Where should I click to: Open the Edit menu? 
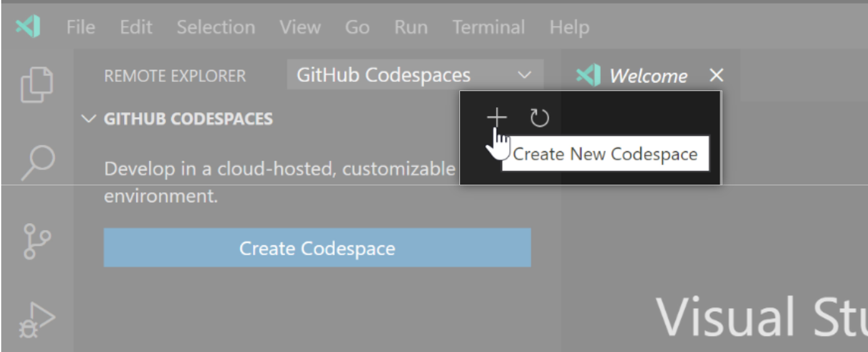tap(136, 27)
